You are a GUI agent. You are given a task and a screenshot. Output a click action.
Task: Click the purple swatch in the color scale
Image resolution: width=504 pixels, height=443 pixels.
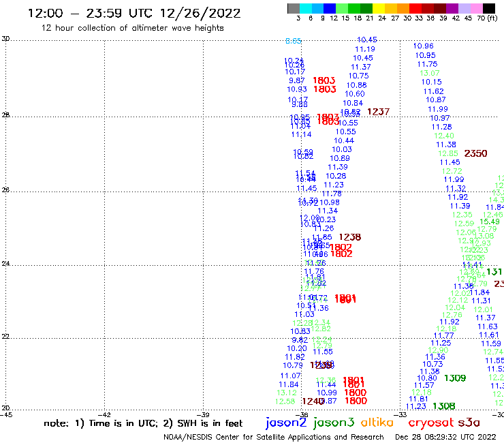pyautogui.click(x=452, y=8)
